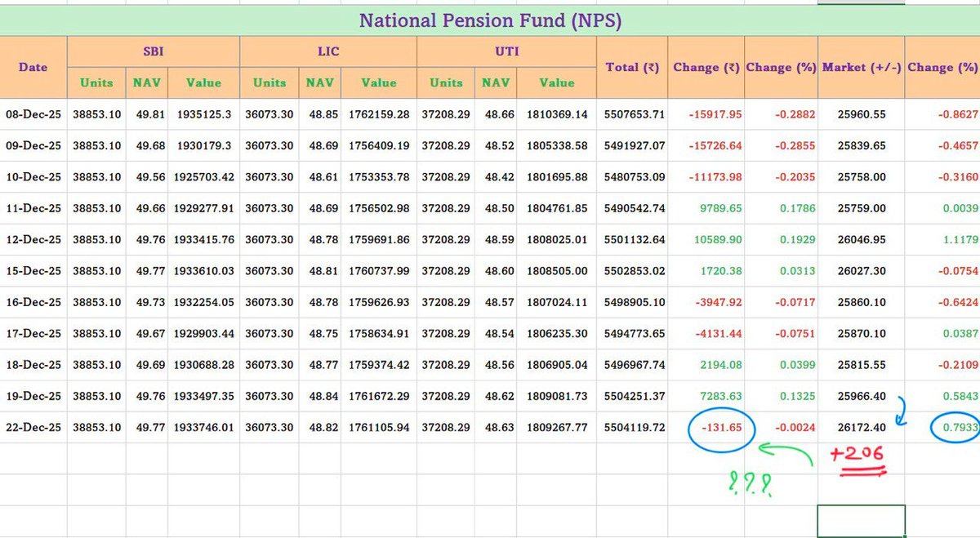
Task: Click the Change (₹) column header
Action: [706, 67]
